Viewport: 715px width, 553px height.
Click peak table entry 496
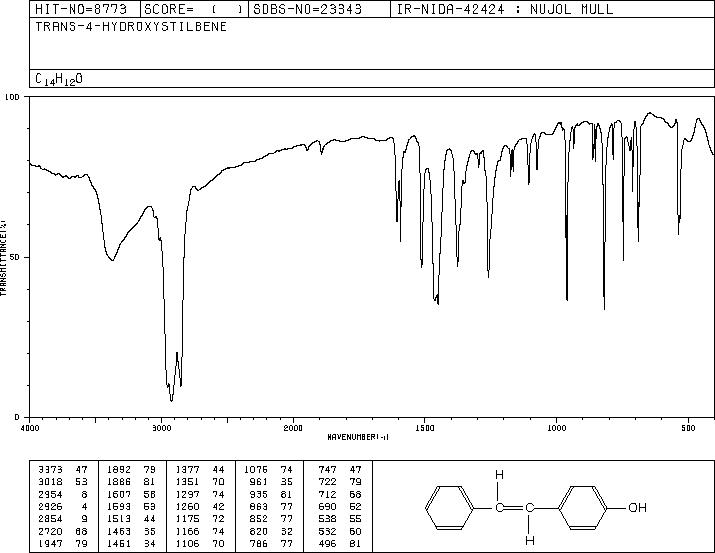point(327,544)
